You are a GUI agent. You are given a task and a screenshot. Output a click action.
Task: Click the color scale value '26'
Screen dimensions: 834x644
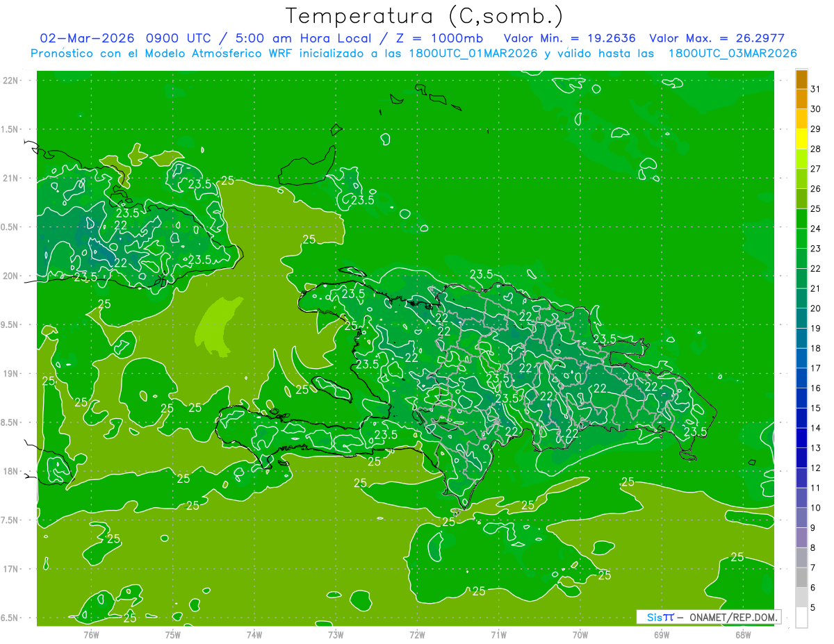(816, 189)
